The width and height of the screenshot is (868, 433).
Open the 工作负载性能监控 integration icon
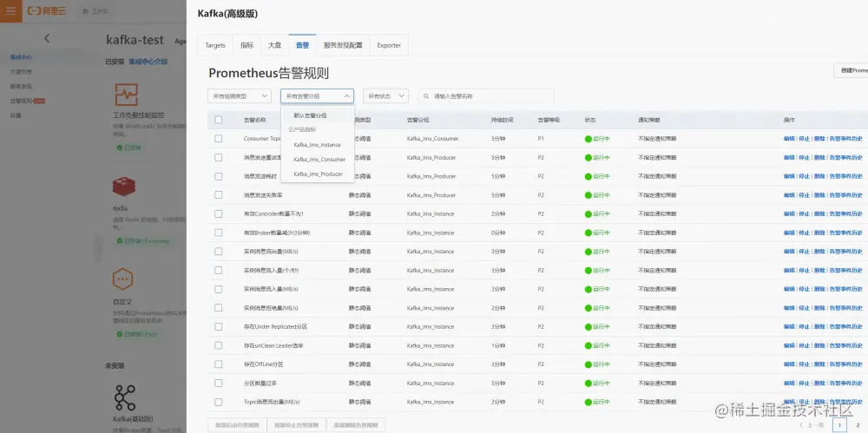[x=126, y=95]
